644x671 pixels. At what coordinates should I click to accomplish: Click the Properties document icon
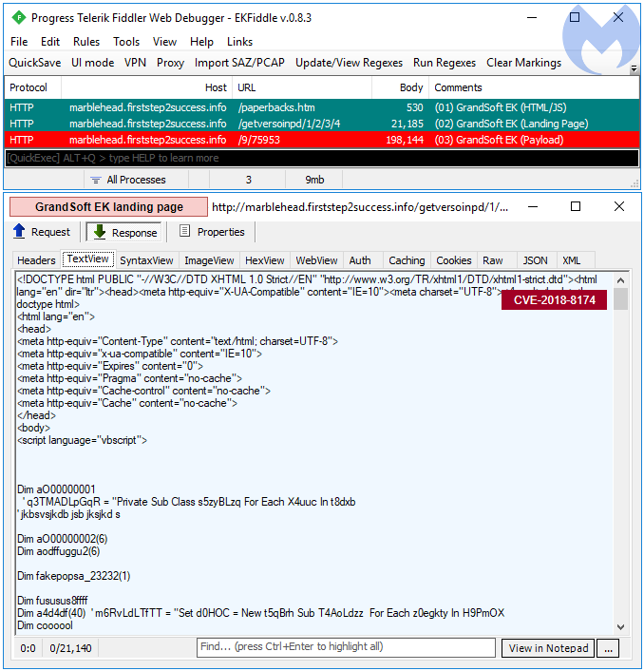pos(184,231)
